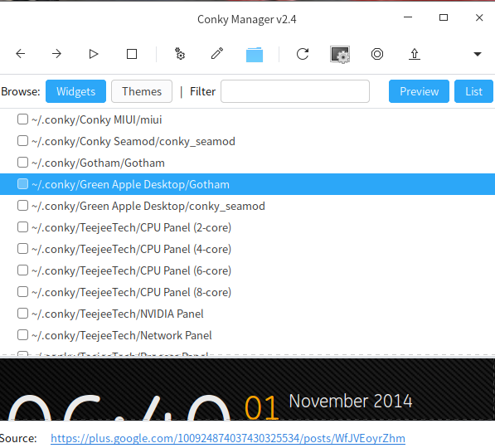Select TeejeeTech/CPU Panel (8-core) row text
This screenshot has width=495, height=448.
pyautogui.click(x=131, y=292)
